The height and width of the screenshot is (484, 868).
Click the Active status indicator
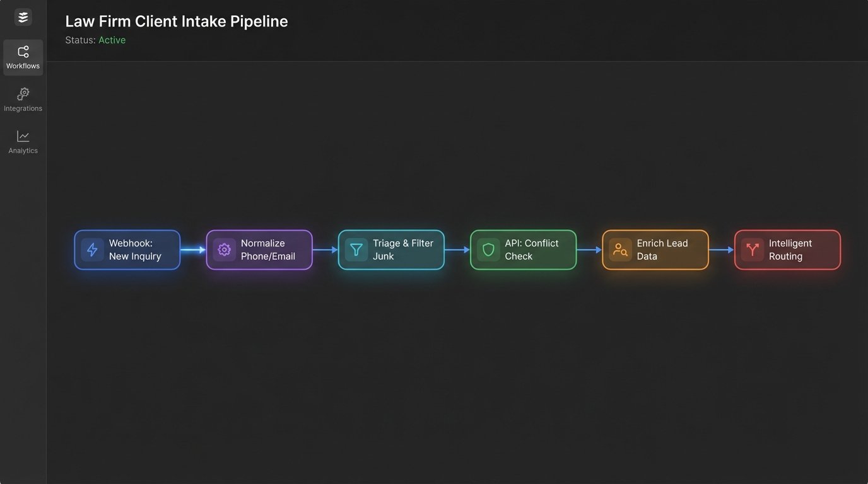112,40
